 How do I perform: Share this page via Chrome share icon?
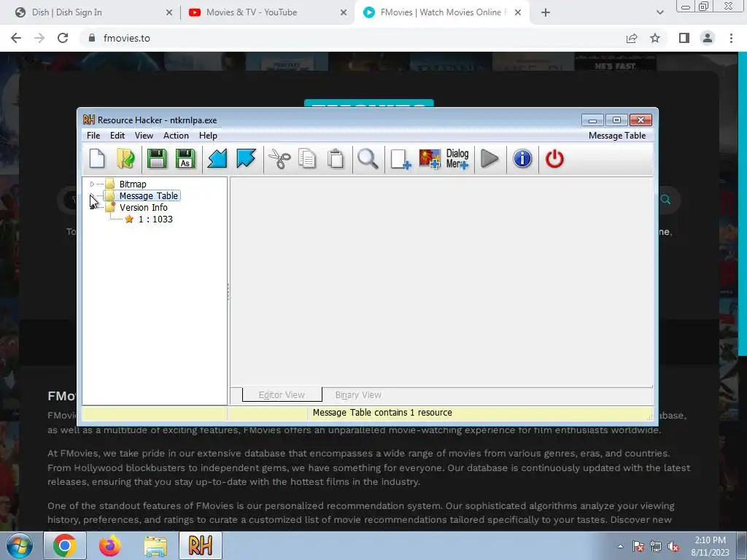point(632,38)
